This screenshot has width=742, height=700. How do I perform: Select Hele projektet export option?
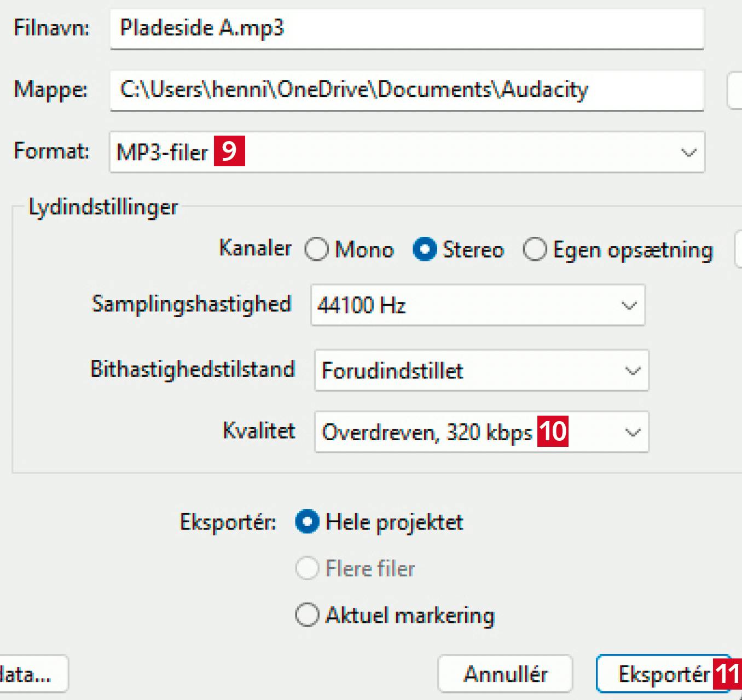tap(308, 522)
